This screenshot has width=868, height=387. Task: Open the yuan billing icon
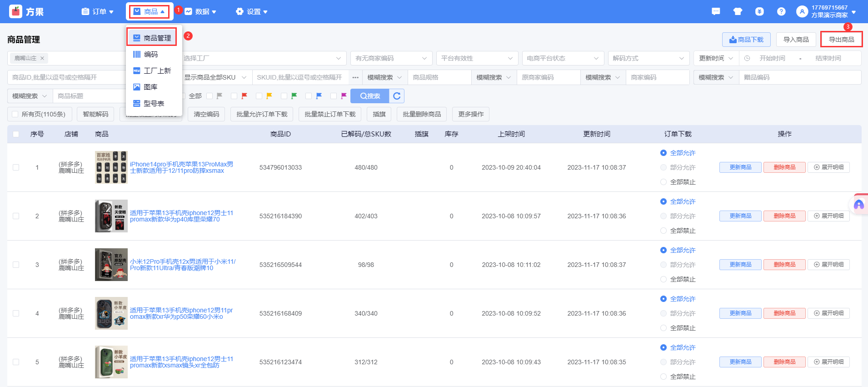tap(759, 11)
